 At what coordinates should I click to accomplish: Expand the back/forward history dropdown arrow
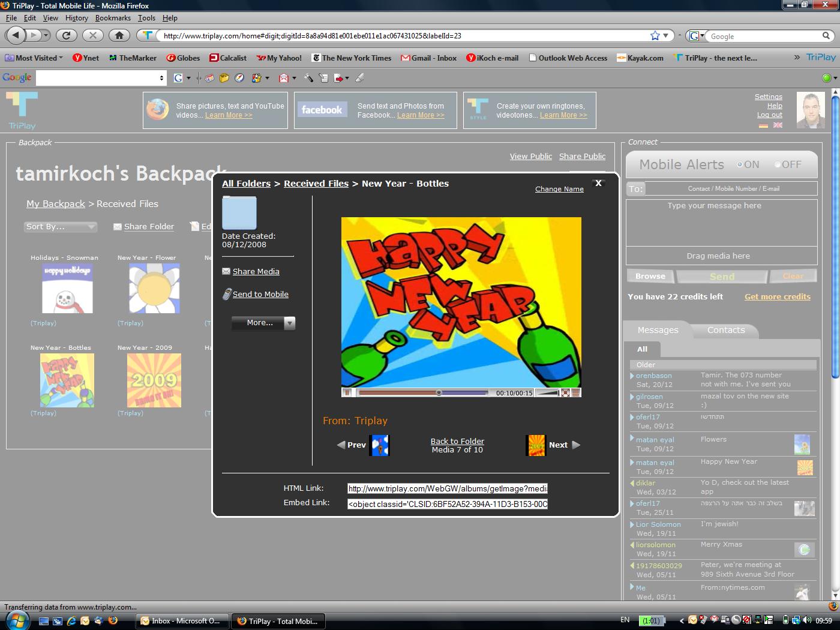coord(46,35)
